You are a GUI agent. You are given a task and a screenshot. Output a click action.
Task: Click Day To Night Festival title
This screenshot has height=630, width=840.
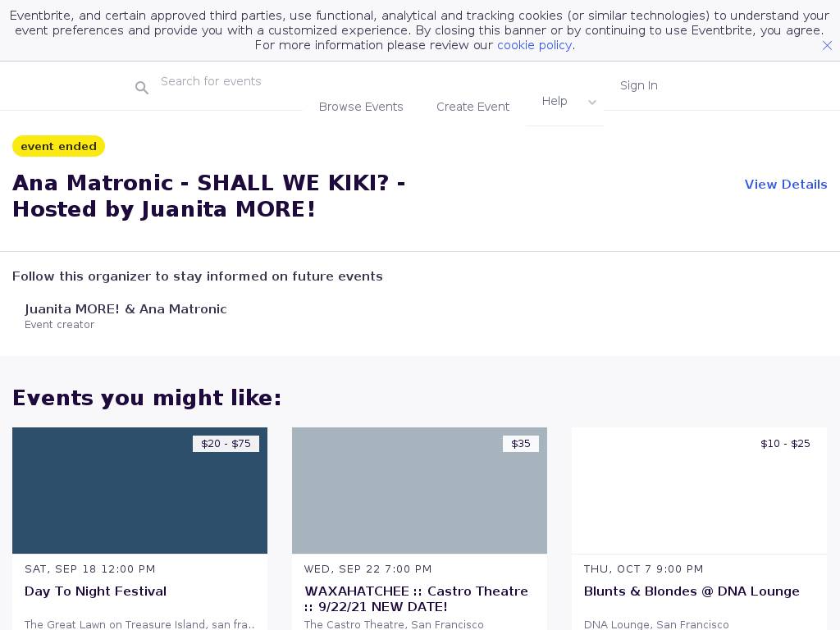(x=95, y=591)
